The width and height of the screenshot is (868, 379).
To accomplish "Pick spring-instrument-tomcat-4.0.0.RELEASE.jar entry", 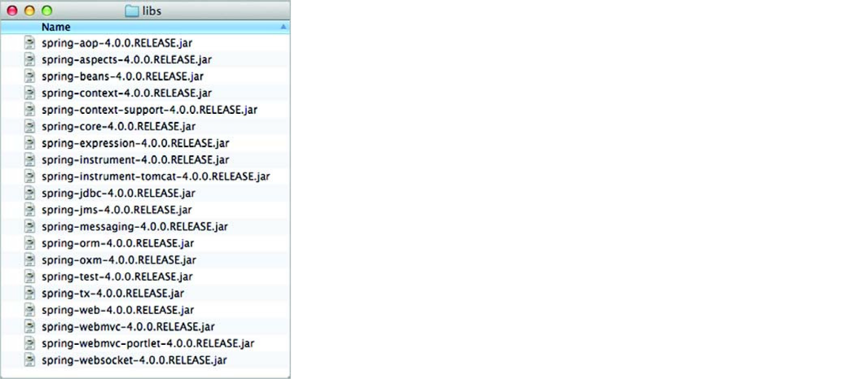I will (156, 177).
